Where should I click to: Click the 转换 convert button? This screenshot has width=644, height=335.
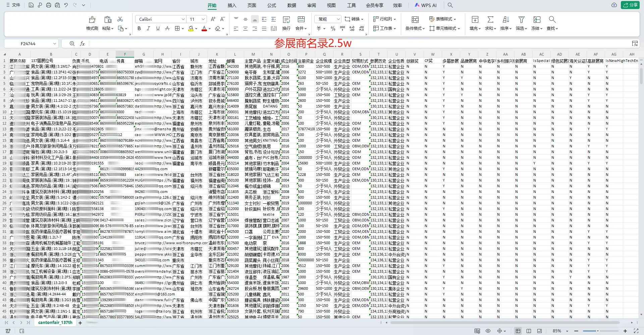click(x=354, y=19)
